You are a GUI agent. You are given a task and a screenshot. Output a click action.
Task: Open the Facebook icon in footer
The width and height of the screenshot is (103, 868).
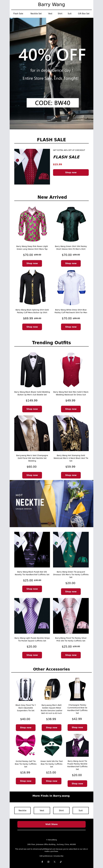42,862
